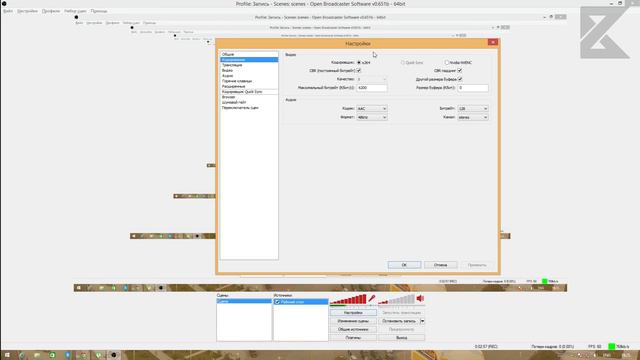Click the Предпросмотр button
This screenshot has width=640, height=360.
click(x=402, y=329)
